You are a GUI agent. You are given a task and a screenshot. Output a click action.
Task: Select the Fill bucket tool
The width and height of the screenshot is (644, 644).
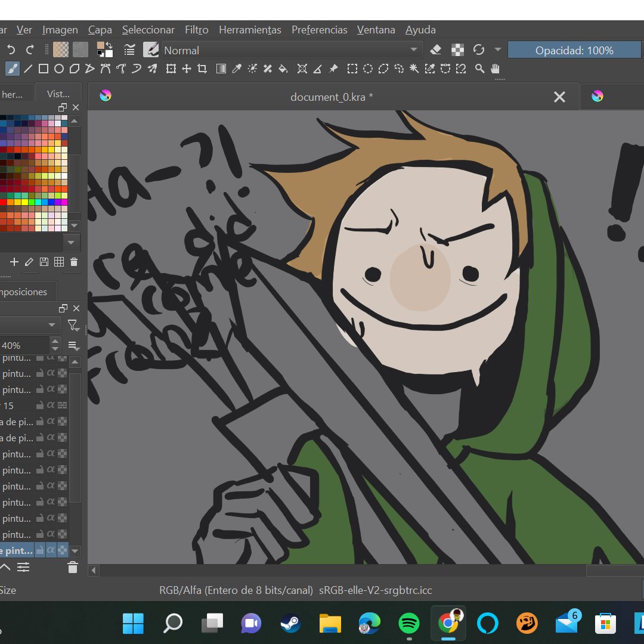[283, 69]
